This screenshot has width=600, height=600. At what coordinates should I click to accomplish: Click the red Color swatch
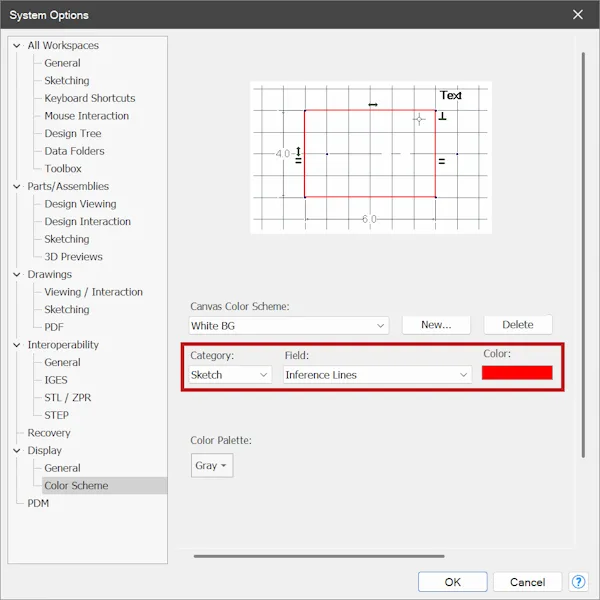[517, 373]
